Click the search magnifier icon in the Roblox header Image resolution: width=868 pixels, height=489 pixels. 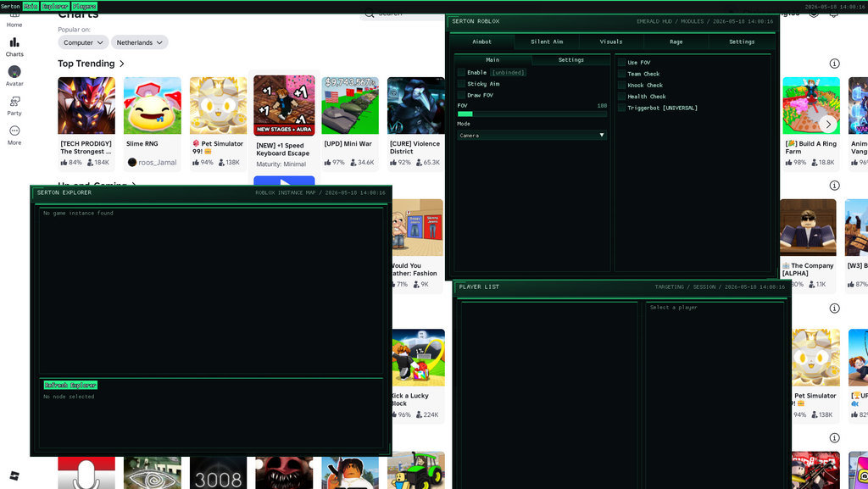[x=368, y=14]
